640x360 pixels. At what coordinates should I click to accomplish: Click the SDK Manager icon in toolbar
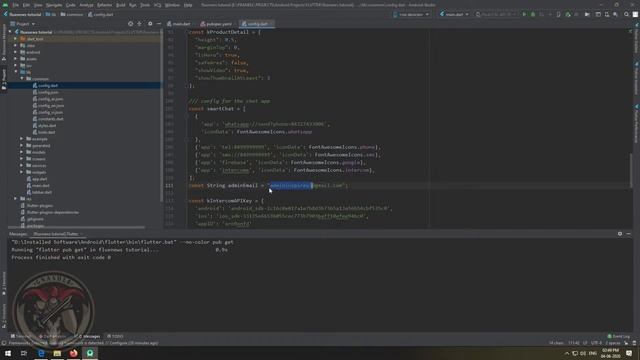[615, 14]
